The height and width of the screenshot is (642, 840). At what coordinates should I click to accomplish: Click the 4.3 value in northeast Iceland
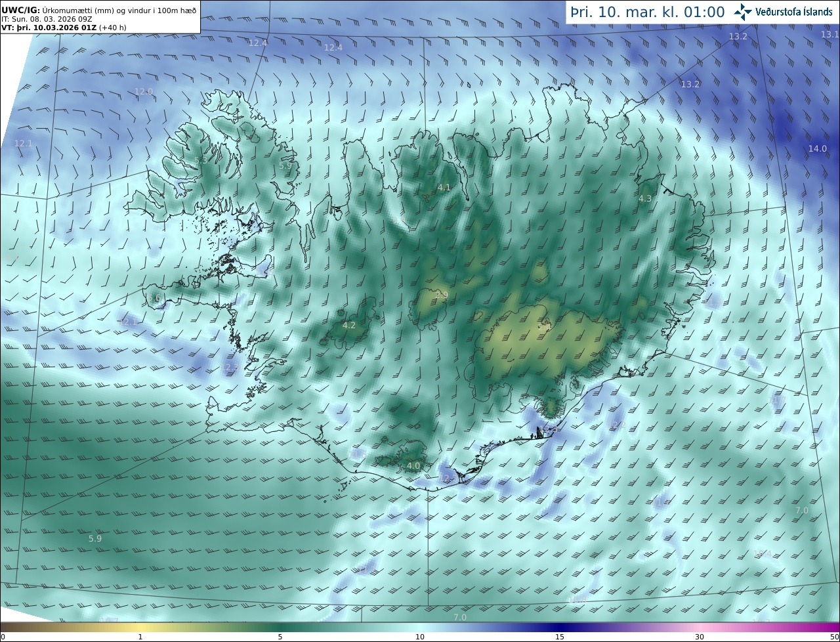tap(645, 199)
